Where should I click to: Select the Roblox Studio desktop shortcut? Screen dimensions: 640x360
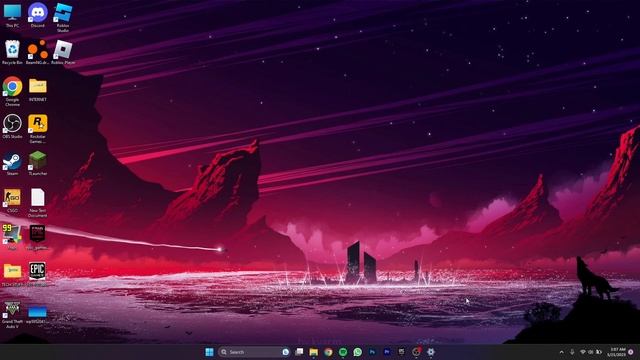(63, 17)
